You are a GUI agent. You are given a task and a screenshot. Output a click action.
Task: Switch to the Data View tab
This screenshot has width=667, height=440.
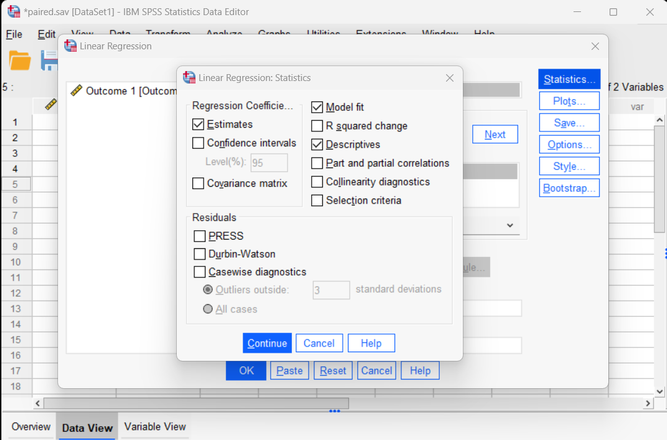(87, 427)
